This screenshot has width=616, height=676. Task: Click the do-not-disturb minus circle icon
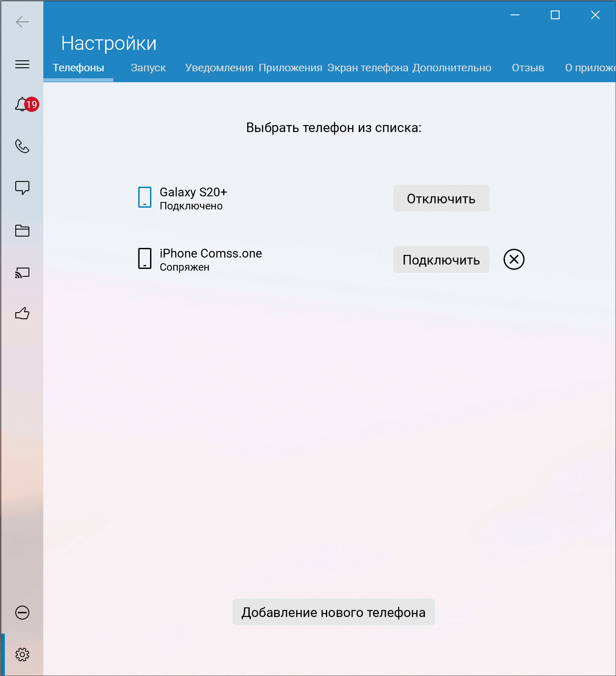coord(22,613)
